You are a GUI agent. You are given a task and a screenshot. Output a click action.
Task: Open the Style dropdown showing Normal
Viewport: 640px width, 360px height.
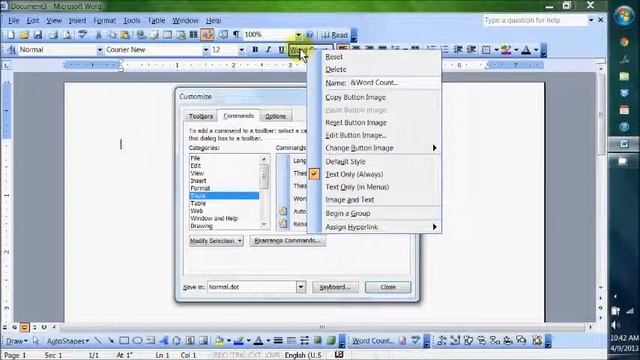tap(99, 50)
